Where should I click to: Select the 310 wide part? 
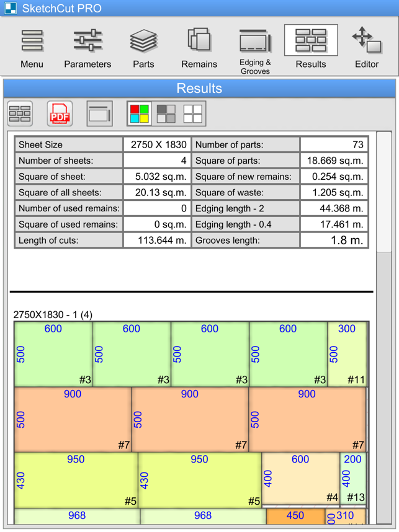pyautogui.click(x=346, y=516)
